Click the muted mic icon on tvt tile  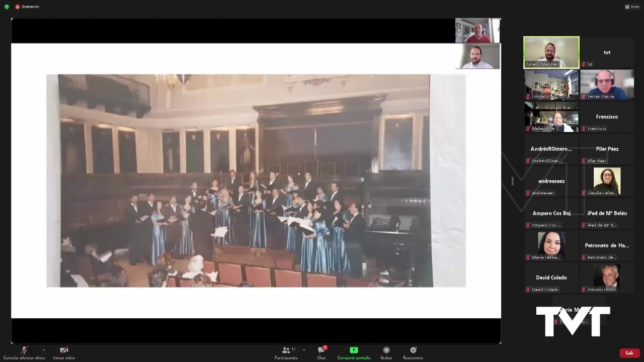pos(584,64)
